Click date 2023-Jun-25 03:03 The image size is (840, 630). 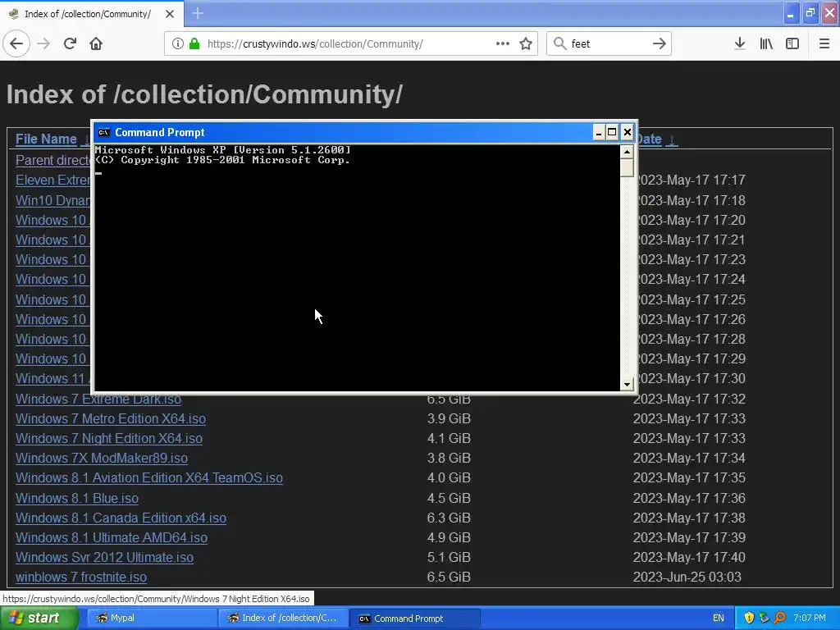[x=687, y=577]
